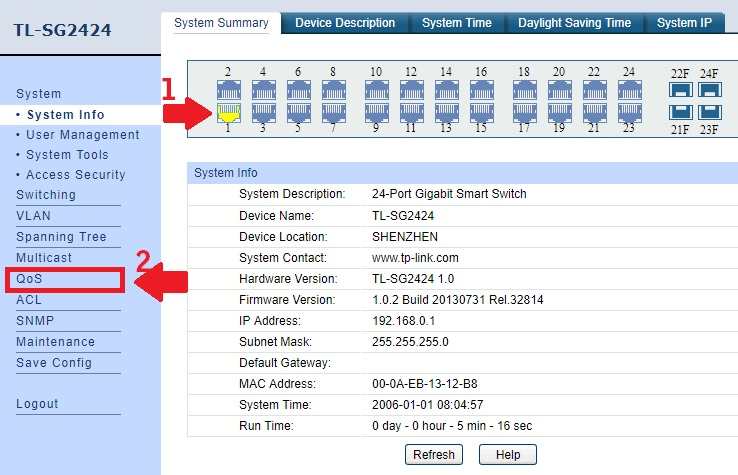
Task: Click port 2 icon on the switch panel
Action: [x=229, y=90]
